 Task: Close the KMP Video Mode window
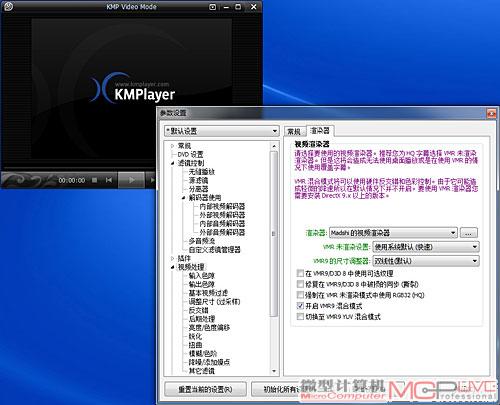[254, 7]
